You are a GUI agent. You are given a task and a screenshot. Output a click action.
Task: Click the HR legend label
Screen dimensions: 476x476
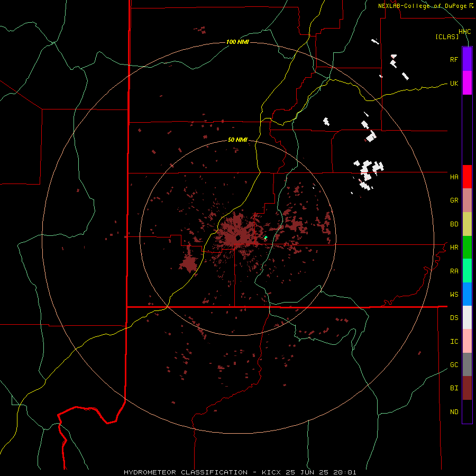[x=454, y=248]
